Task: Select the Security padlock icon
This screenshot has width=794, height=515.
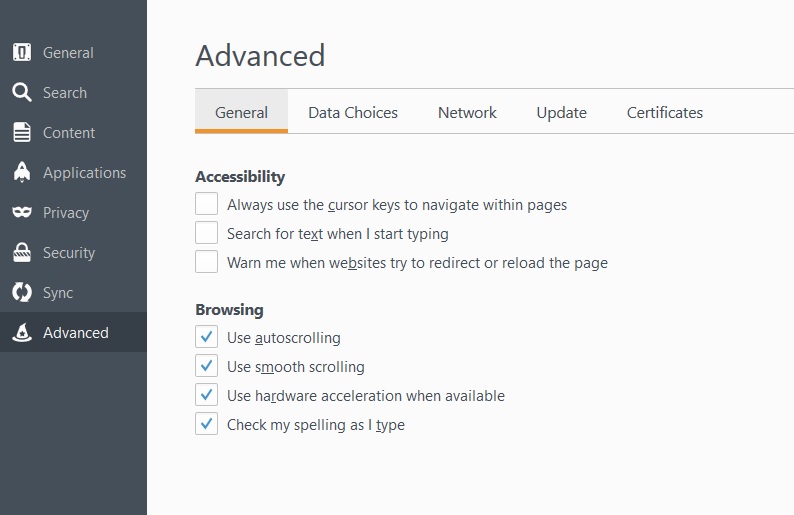Action: click(22, 252)
